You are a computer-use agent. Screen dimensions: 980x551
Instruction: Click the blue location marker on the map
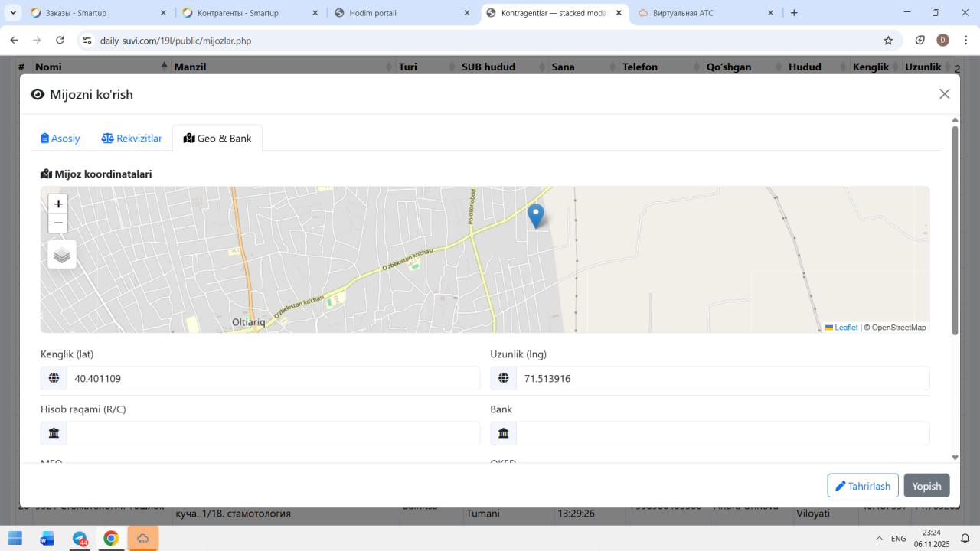(x=536, y=216)
